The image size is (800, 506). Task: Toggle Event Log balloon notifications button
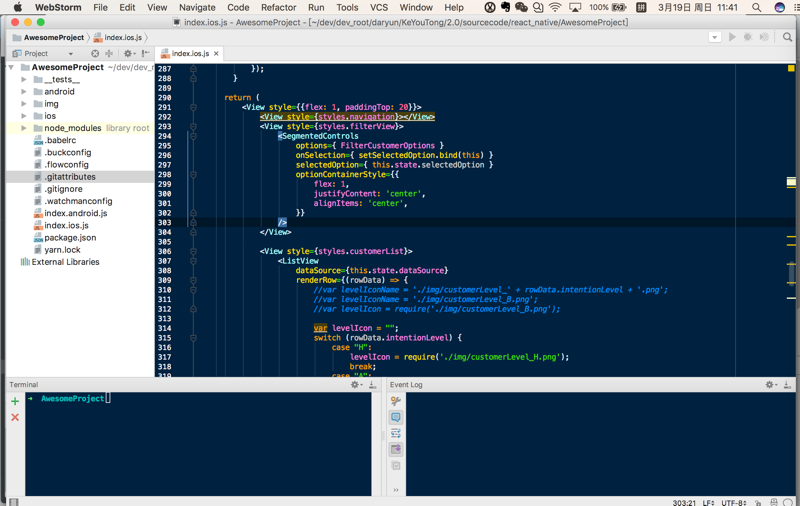[x=396, y=417]
